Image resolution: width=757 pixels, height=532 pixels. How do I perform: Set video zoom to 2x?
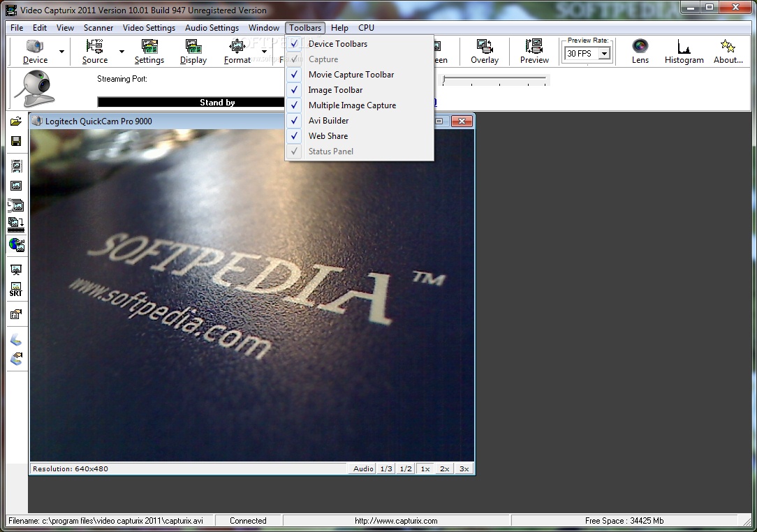tap(444, 468)
